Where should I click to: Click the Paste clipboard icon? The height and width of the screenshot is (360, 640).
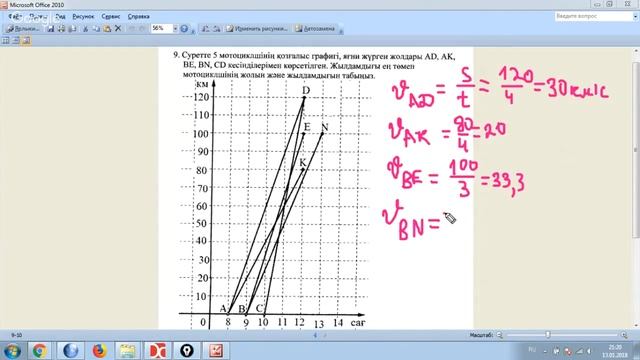(x=107, y=29)
